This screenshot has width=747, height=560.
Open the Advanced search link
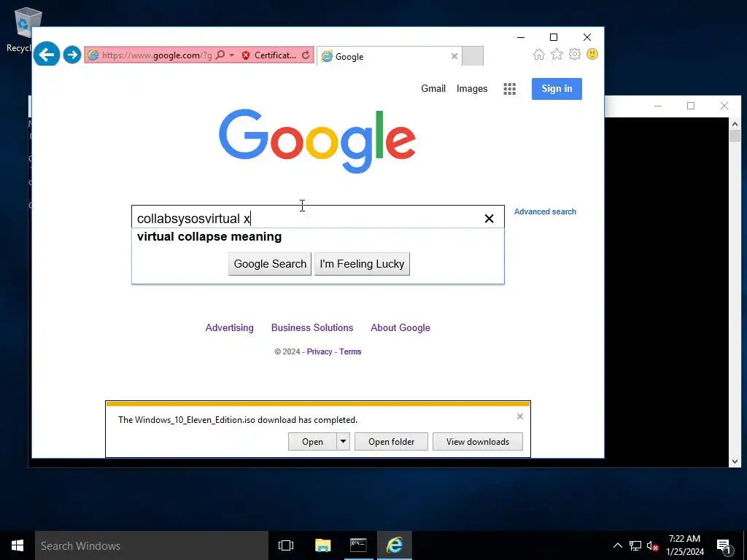pos(544,211)
